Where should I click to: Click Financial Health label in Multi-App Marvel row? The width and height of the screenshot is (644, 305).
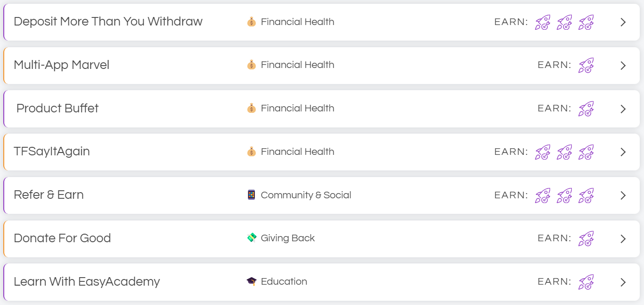(x=297, y=65)
